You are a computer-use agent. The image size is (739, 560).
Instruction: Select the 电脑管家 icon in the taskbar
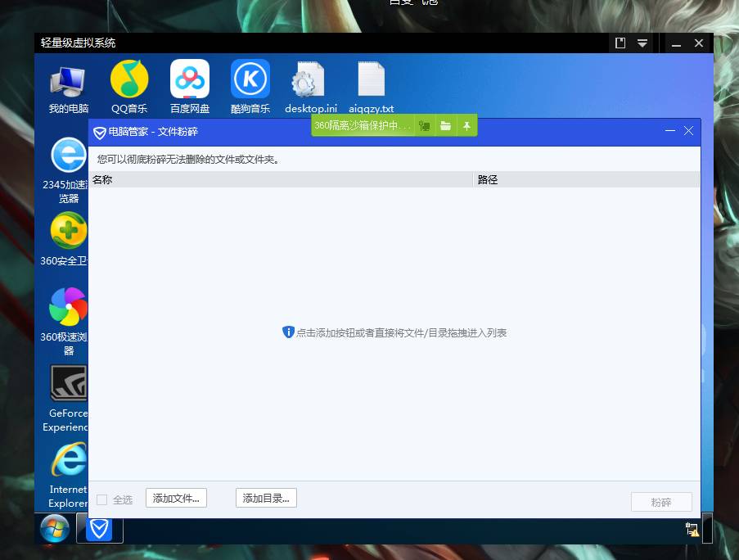(x=100, y=529)
